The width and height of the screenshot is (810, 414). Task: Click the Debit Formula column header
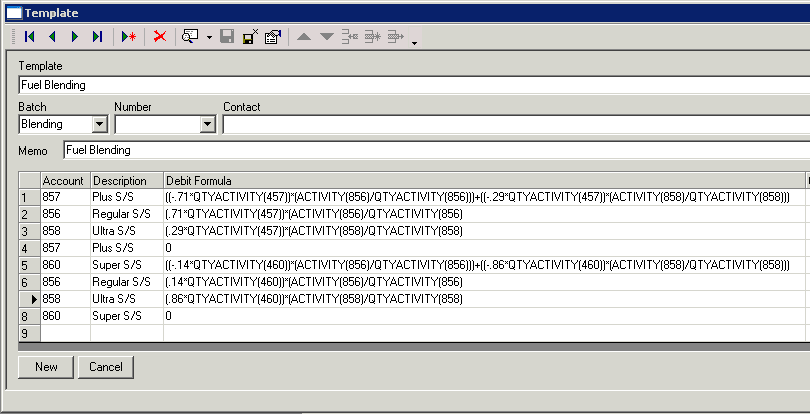pyautogui.click(x=485, y=181)
